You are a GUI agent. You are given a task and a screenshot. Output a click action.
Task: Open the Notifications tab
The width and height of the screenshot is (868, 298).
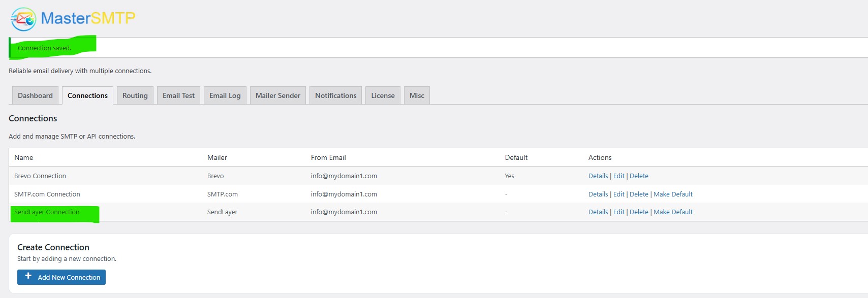coord(335,95)
